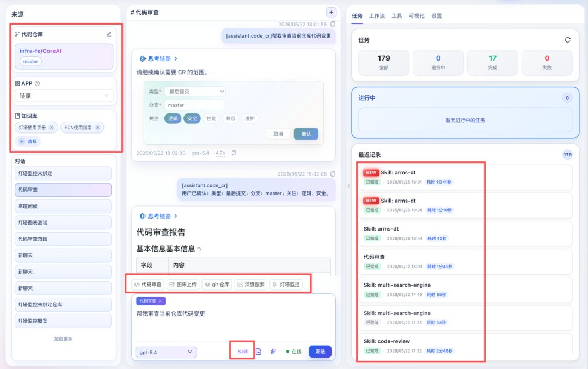Open cancelled multi-search-engine record from 17:35

[x=465, y=318]
